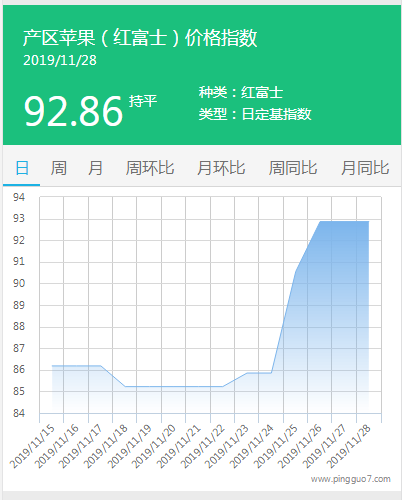
Task: Click the y-axis label 88
Action: click(x=19, y=326)
